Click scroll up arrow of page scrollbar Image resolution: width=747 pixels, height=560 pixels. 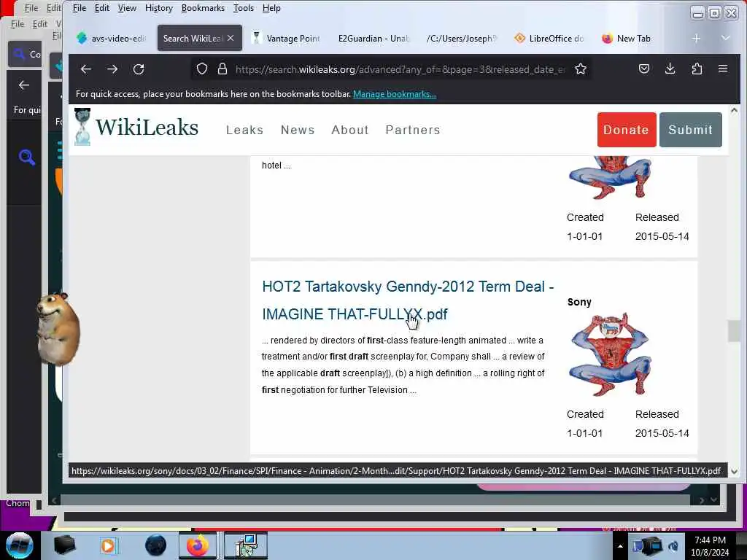[734, 111]
